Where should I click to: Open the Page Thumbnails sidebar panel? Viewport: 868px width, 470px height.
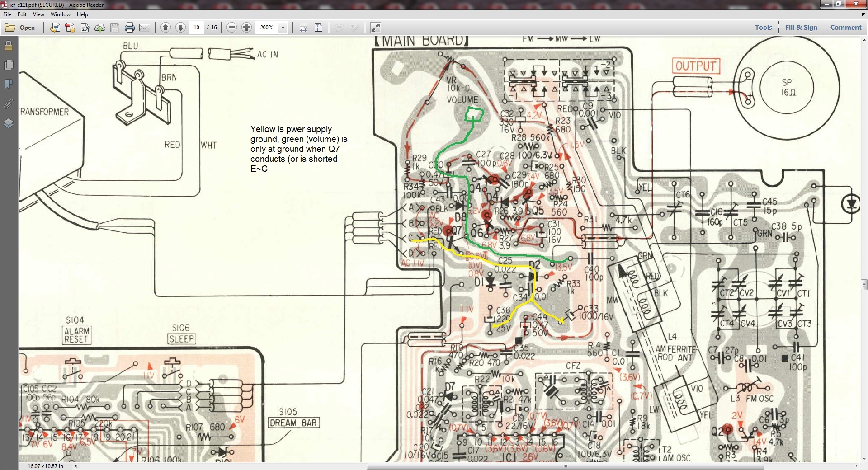point(9,65)
